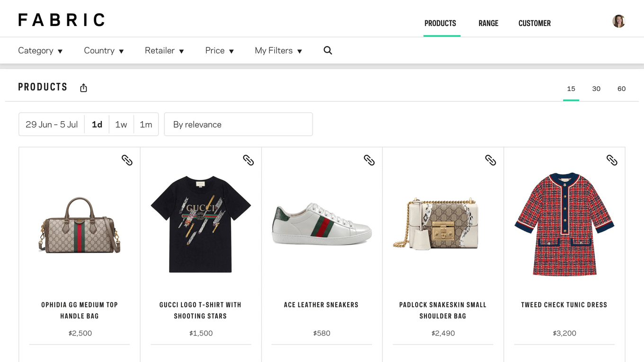Click the 29 Jun – 5 Jul date range
This screenshot has height=362, width=644.
52,124
